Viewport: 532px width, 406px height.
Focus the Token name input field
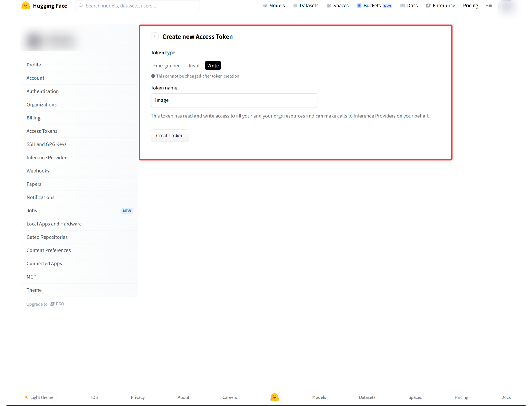point(234,100)
